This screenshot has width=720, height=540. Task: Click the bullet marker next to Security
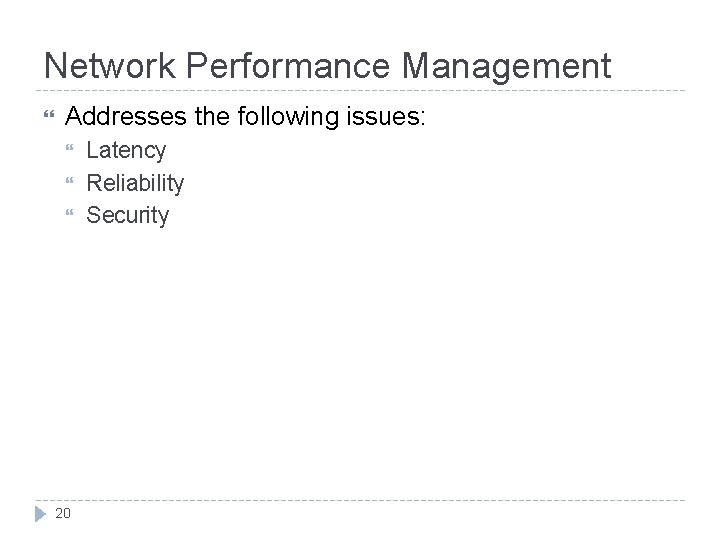pyautogui.click(x=69, y=212)
